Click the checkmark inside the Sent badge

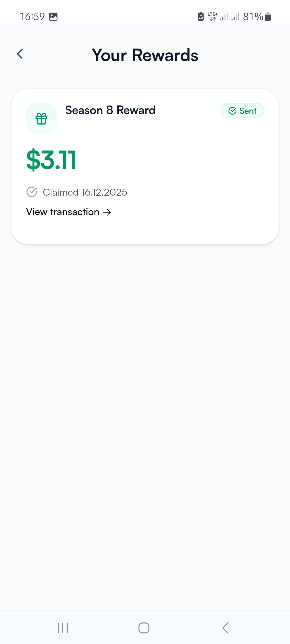[232, 111]
